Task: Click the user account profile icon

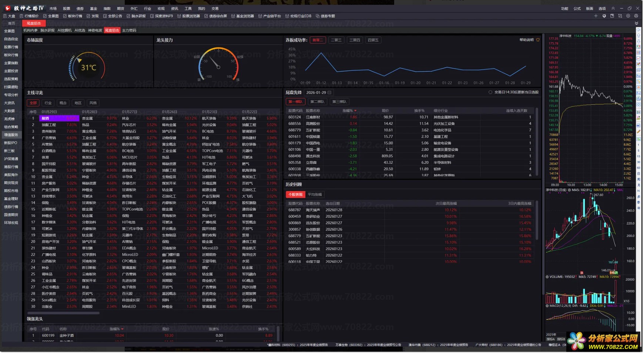Action: (636, 16)
